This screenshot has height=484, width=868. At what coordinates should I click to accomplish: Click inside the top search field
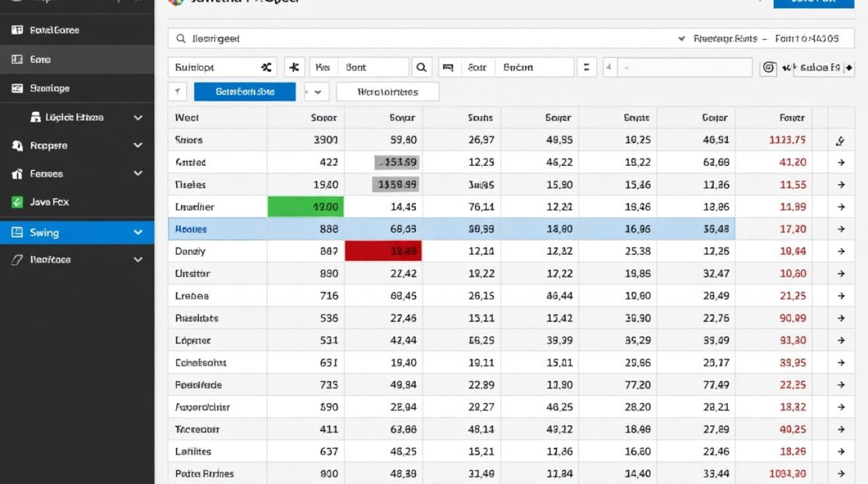point(420,39)
